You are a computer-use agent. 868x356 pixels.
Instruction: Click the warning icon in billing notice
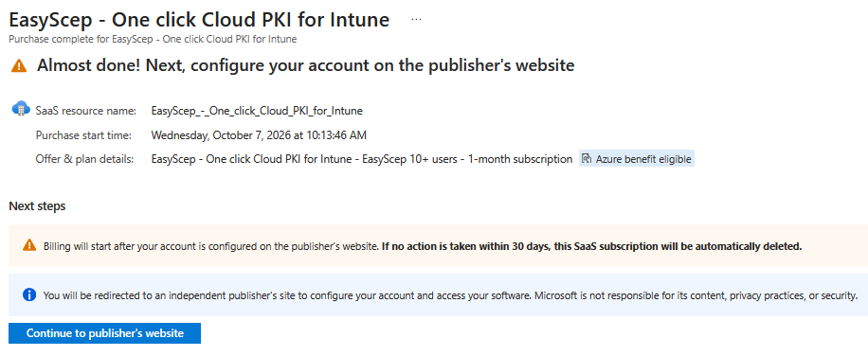[x=29, y=245]
